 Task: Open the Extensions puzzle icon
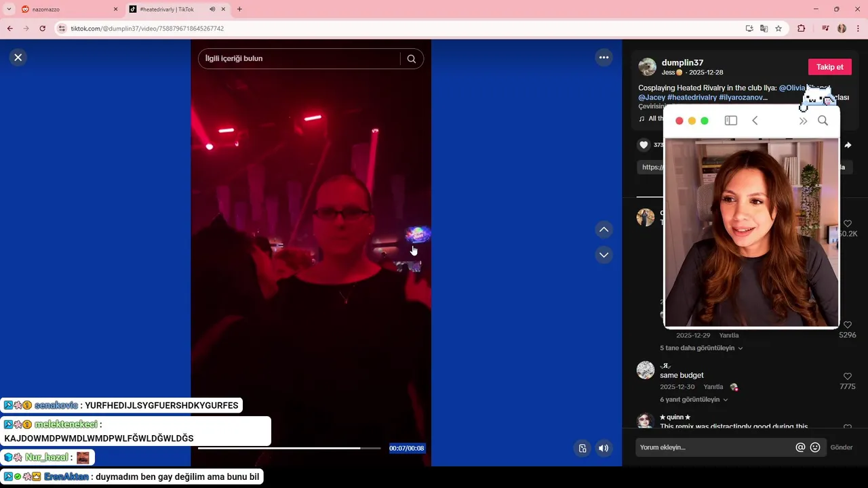point(801,28)
